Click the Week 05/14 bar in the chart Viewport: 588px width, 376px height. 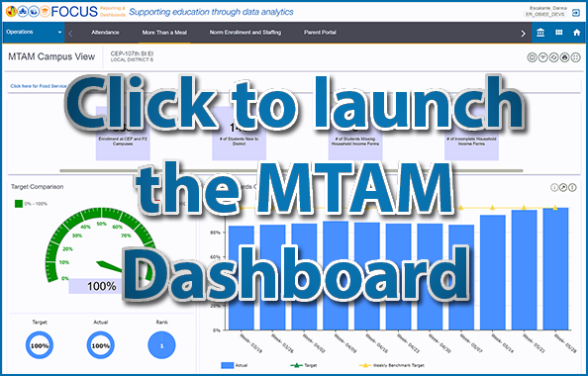click(493, 272)
